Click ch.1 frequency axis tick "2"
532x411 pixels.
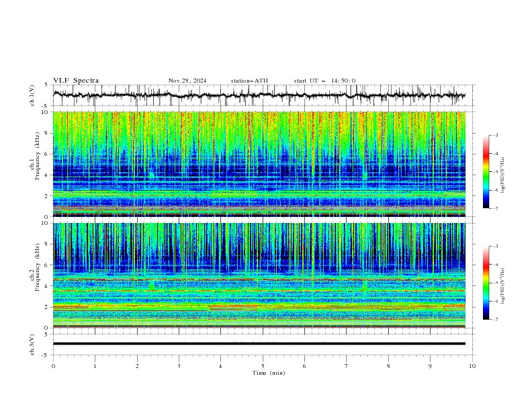coord(47,196)
